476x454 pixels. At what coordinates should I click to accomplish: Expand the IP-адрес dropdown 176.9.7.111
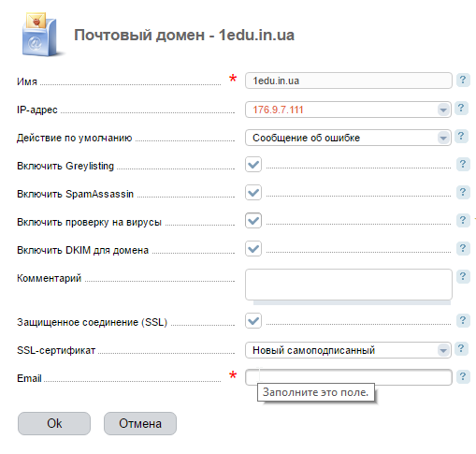tap(348, 110)
